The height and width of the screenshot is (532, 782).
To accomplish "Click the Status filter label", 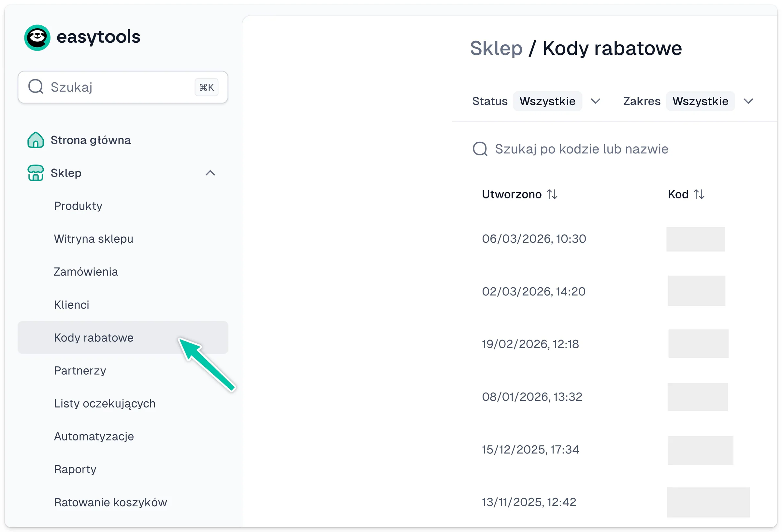I will click(x=490, y=101).
